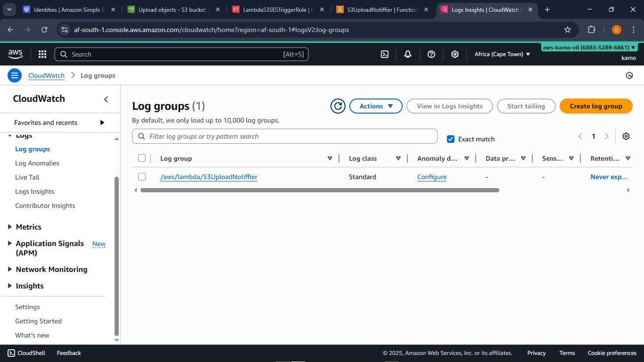The width and height of the screenshot is (644, 362).
Task: Click the Create log group button
Action: click(x=596, y=106)
